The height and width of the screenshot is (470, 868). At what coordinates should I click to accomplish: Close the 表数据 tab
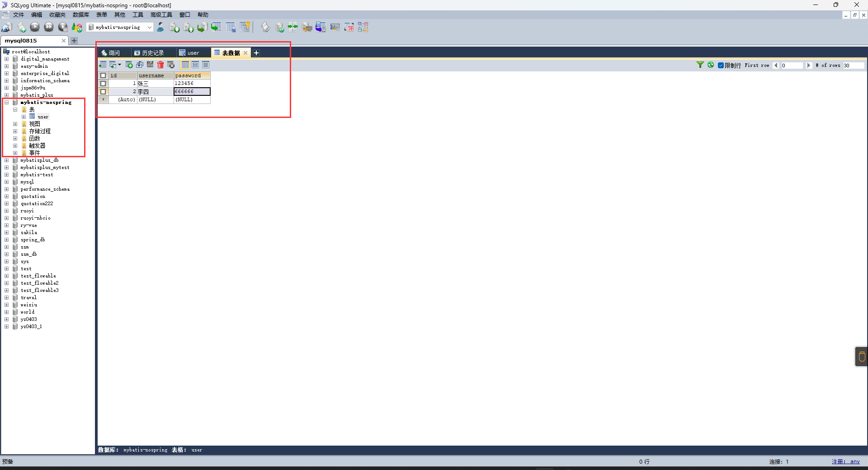point(245,53)
